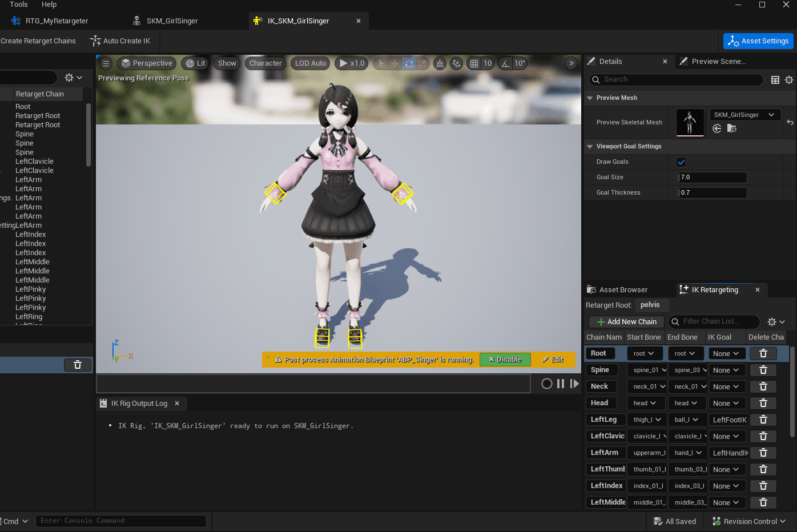This screenshot has width=797, height=532.
Task: Toggle the grid snapping icon in viewport
Action: (x=474, y=63)
